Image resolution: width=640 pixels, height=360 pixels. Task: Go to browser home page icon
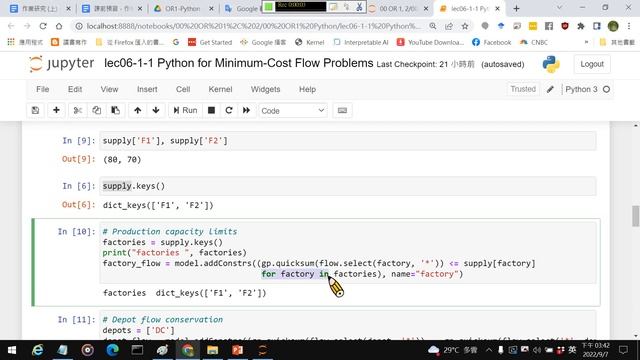pos(59,26)
